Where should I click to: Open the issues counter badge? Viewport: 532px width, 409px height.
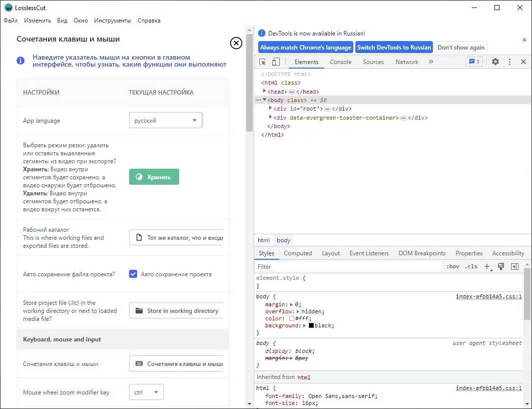473,62
